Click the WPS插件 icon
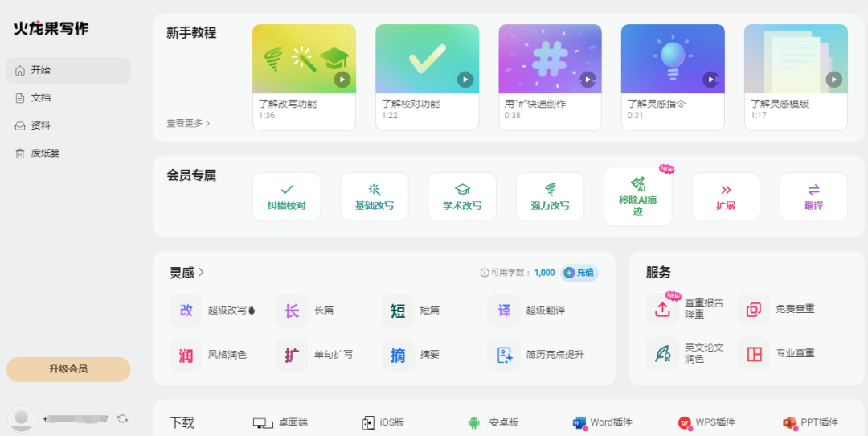 coord(686,422)
